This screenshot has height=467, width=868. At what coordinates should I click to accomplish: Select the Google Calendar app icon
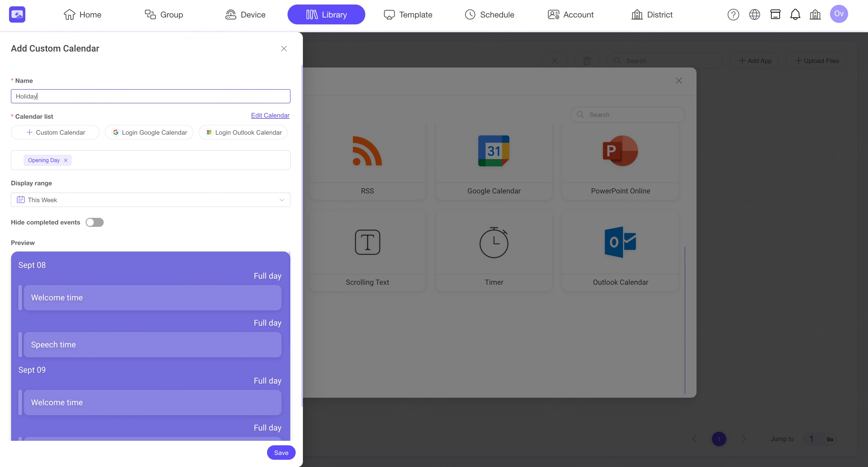coord(494,151)
